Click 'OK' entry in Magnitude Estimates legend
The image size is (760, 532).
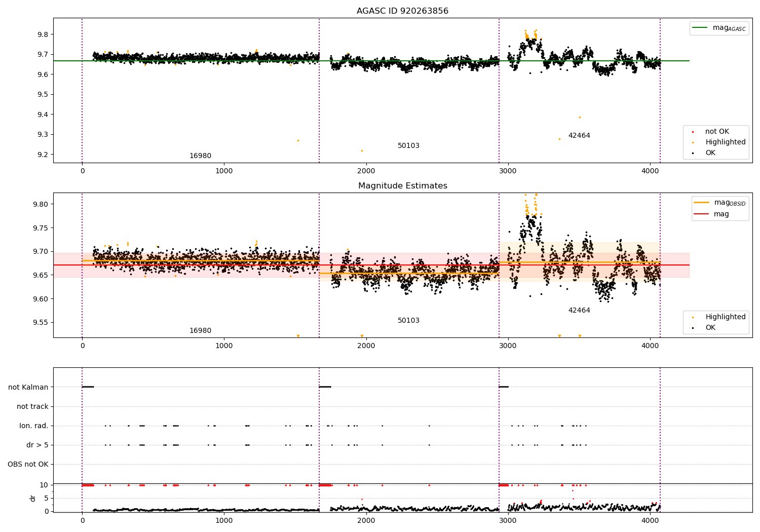click(x=710, y=328)
